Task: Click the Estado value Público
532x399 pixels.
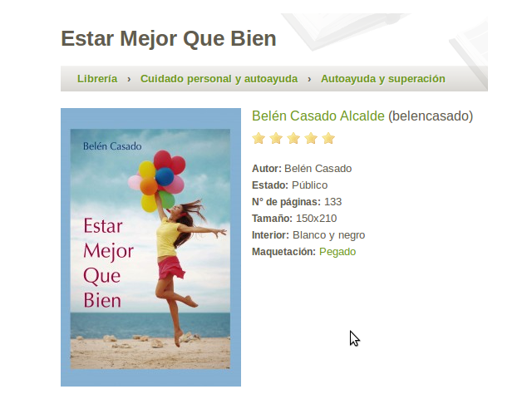Action: point(310,185)
